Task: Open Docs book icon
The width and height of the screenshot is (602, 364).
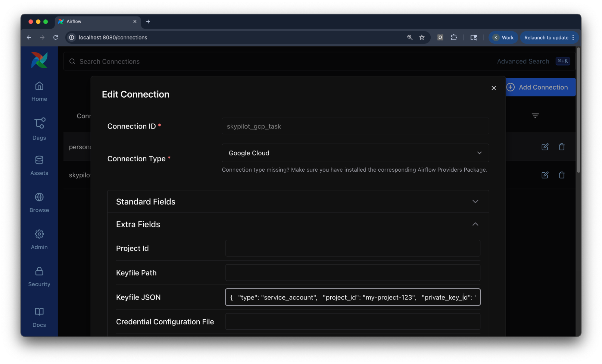Action: point(39,317)
